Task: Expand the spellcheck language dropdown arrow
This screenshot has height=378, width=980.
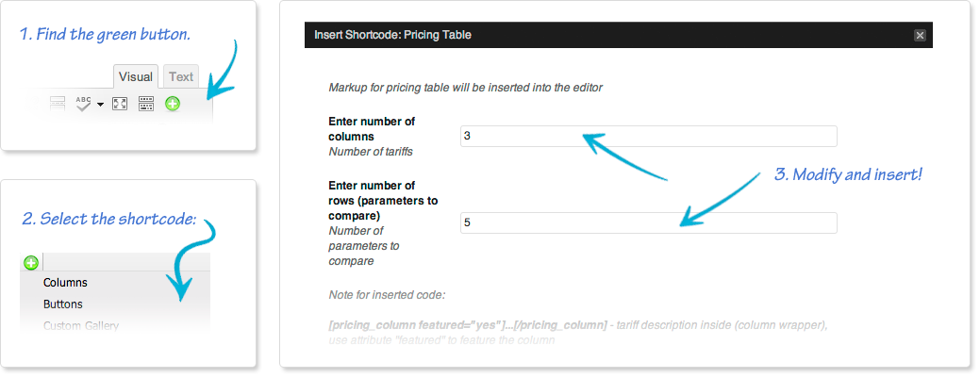Action: pos(100,105)
